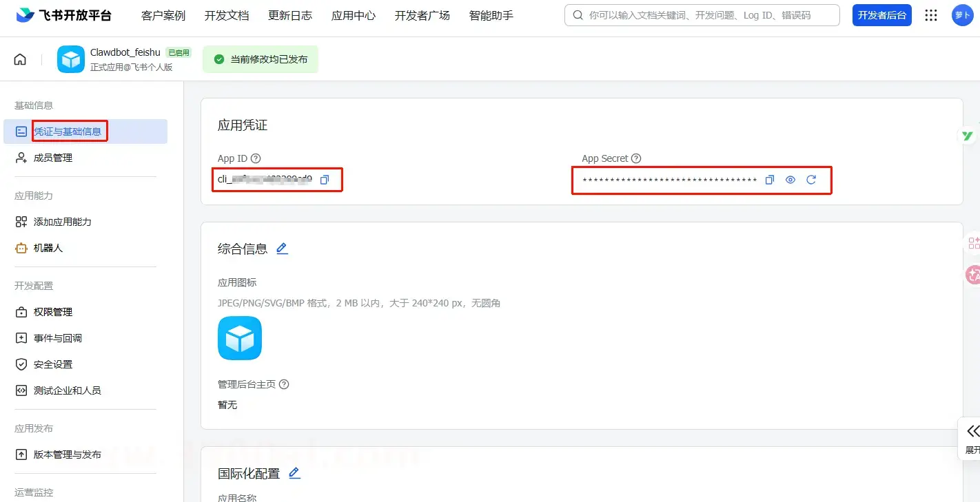Expand the side panel with 展开 button
This screenshot has width=980, height=502.
point(972,438)
